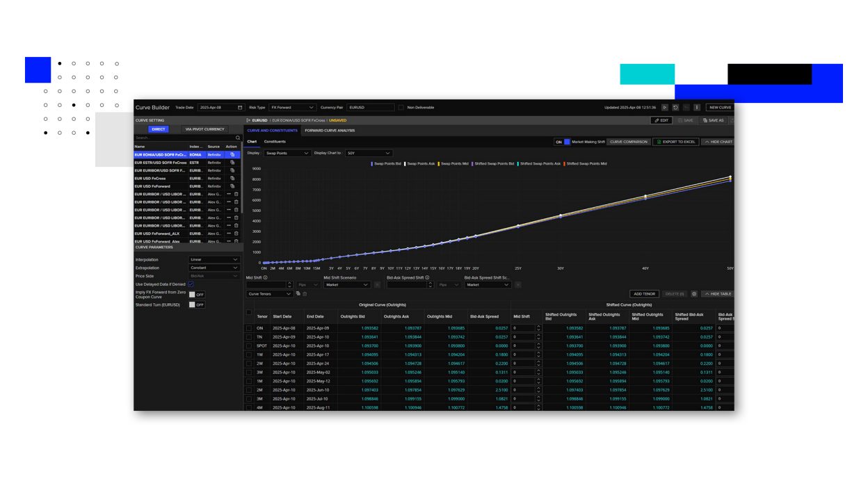This screenshot has width=868, height=488.
Task: Change the Interpolation dropdown from Linear
Action: point(213,258)
